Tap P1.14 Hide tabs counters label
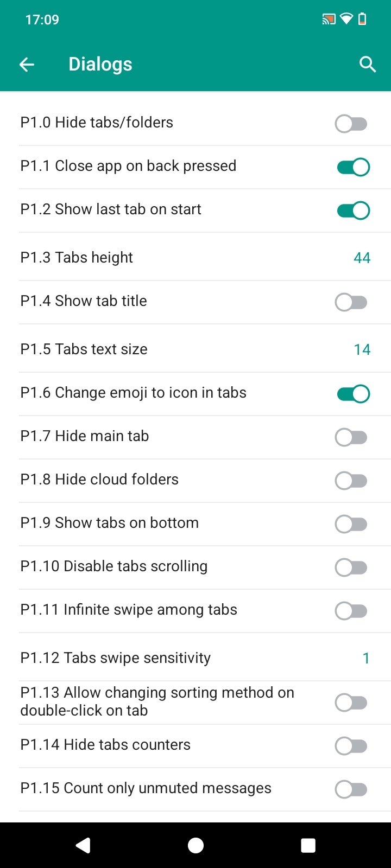Viewport: 391px width, 868px height. click(105, 745)
